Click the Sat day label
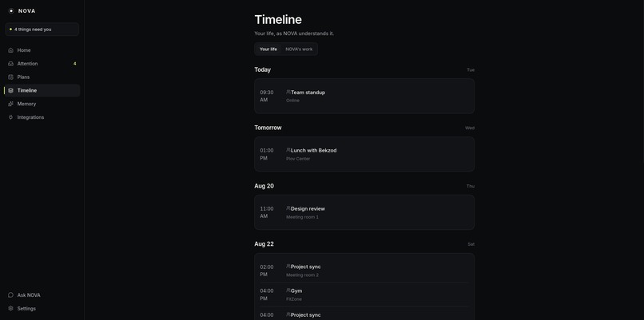644x320 pixels. [x=471, y=244]
